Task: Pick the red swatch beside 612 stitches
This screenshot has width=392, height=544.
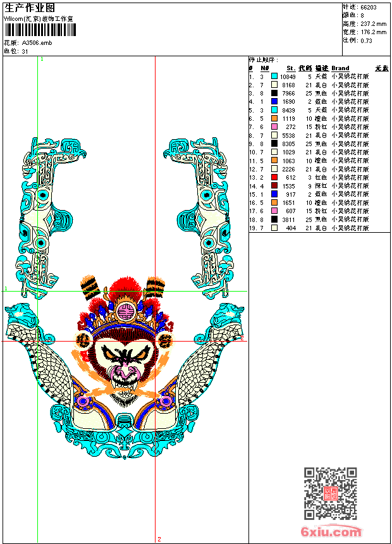Action: coord(274,177)
